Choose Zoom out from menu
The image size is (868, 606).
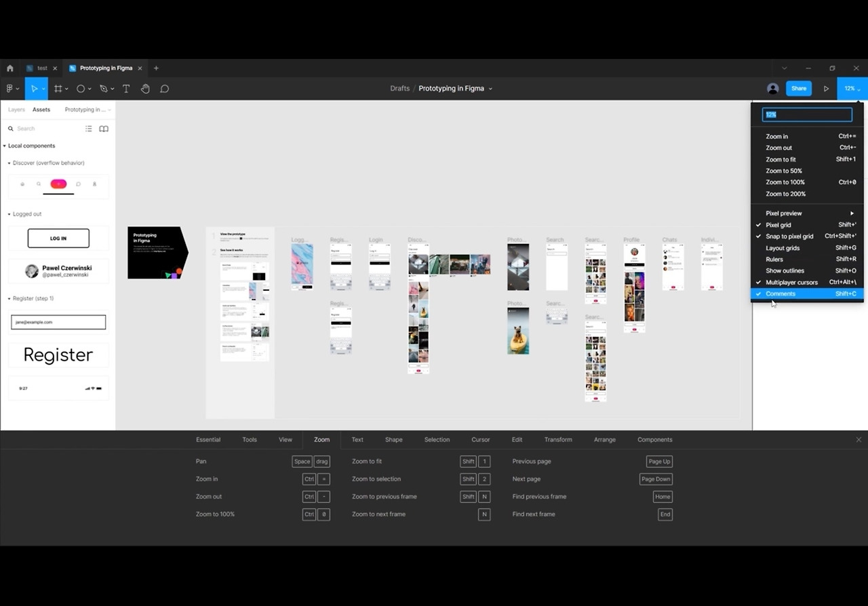(807, 148)
